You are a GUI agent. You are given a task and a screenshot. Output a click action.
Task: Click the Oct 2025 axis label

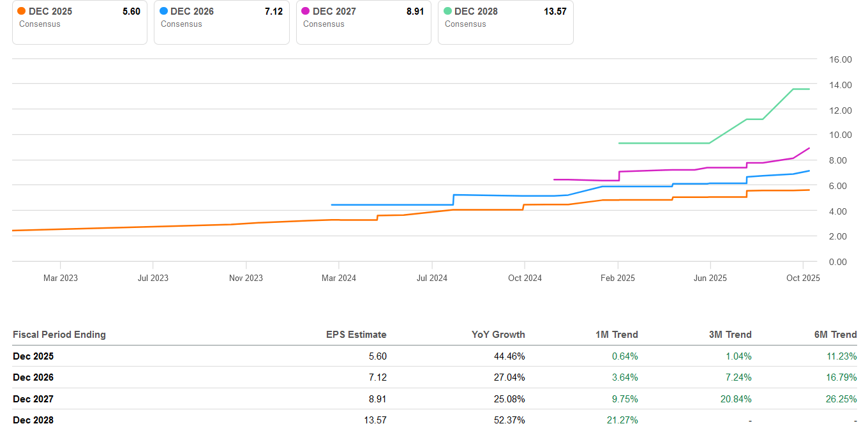(x=802, y=278)
